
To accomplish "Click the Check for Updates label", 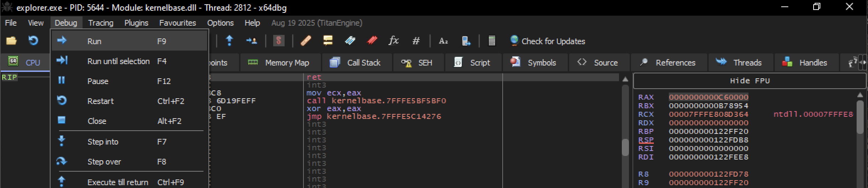I will coord(553,41).
